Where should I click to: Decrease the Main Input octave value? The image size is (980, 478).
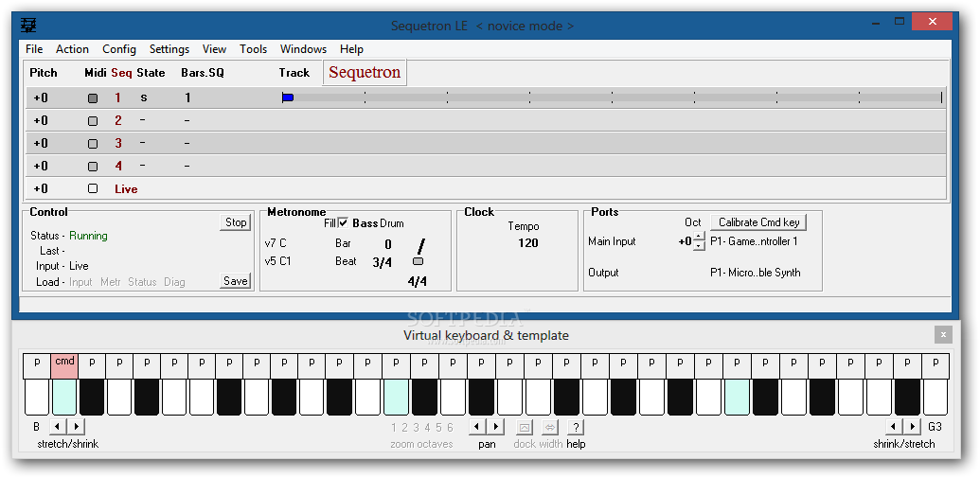coord(700,245)
